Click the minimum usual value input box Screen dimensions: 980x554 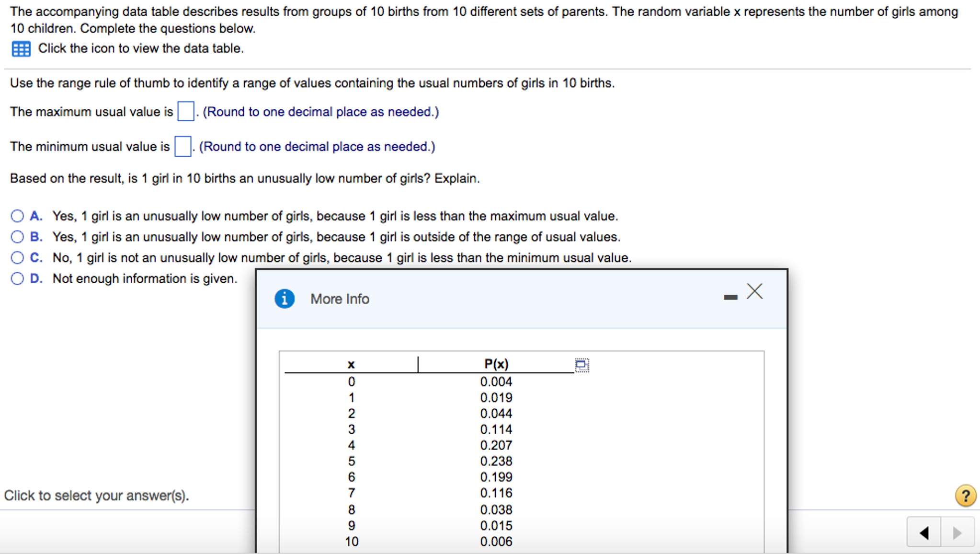coord(182,146)
